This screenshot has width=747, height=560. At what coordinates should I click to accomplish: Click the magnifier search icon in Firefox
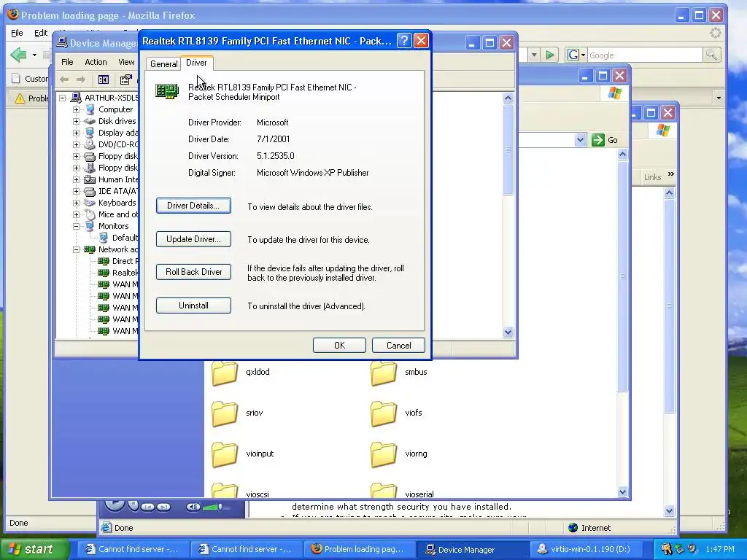[711, 55]
